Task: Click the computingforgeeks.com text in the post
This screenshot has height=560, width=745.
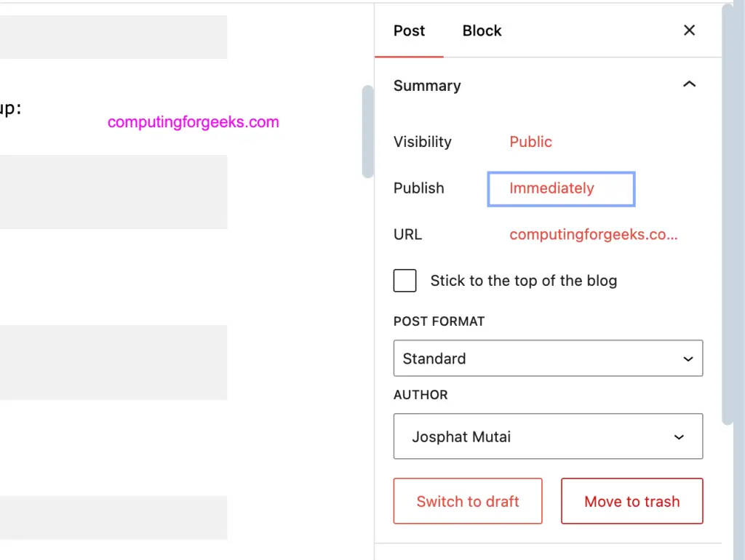Action: pos(193,122)
